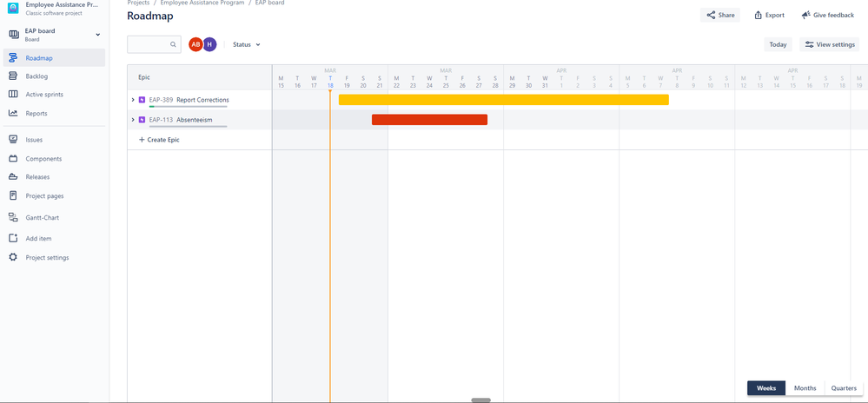
Task: Click the EAP-113 progress bar
Action: tap(189, 126)
